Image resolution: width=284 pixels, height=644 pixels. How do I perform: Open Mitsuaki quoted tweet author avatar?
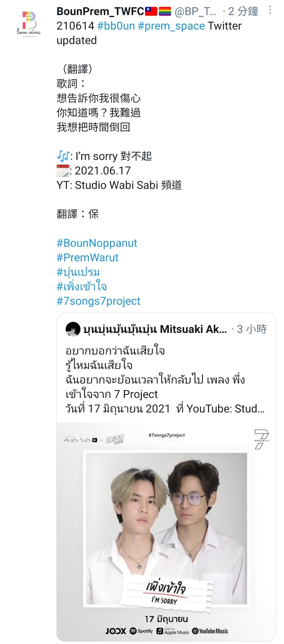point(73,329)
